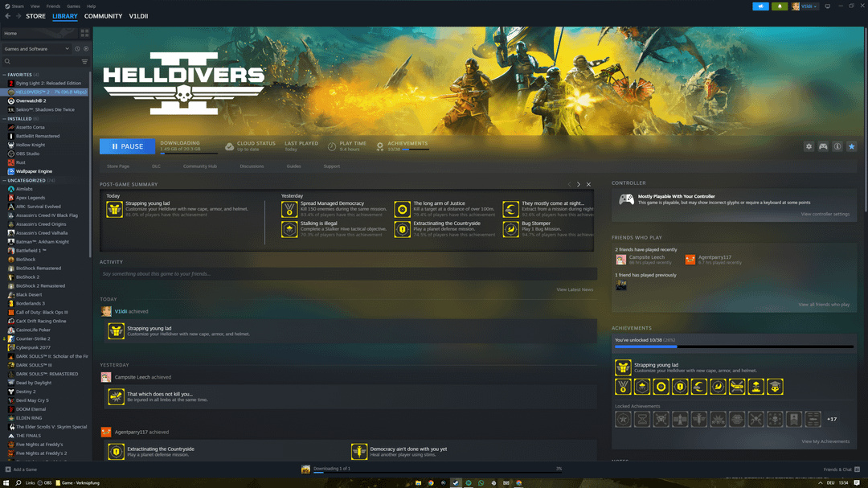868x488 pixels.
Task: Show next post-game summary page
Action: pos(579,184)
